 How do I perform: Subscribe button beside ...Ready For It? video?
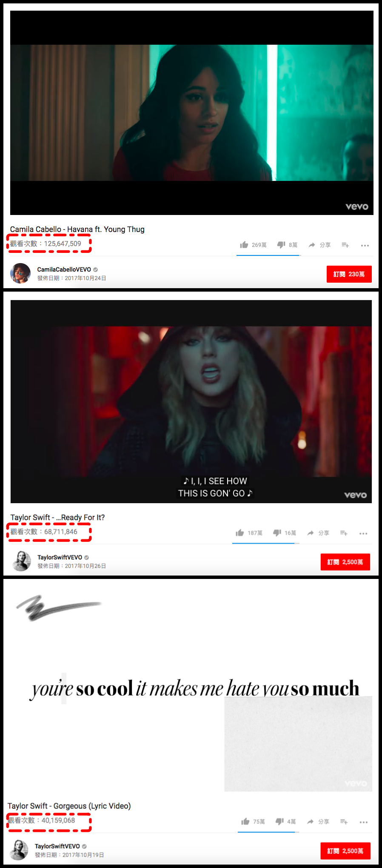[x=345, y=562]
